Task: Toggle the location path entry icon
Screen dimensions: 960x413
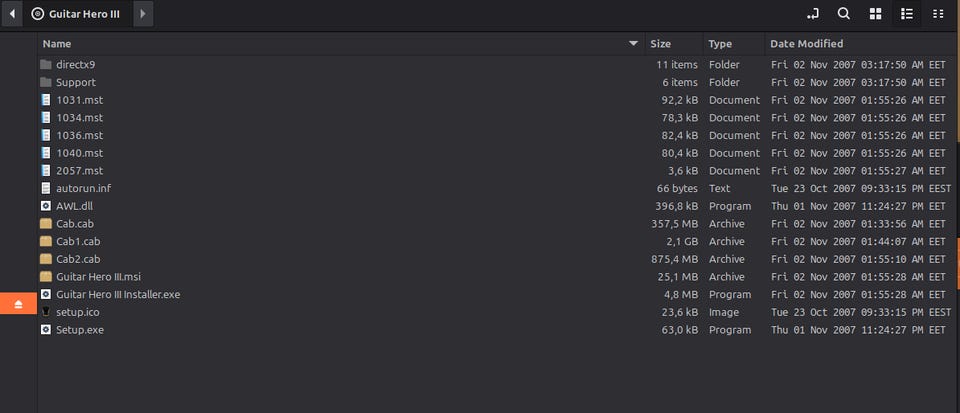Action: [x=812, y=13]
